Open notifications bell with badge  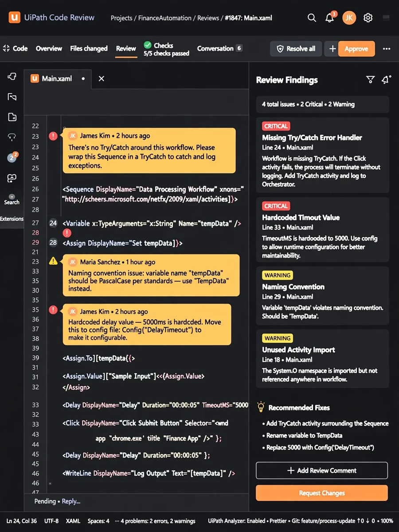(x=330, y=18)
